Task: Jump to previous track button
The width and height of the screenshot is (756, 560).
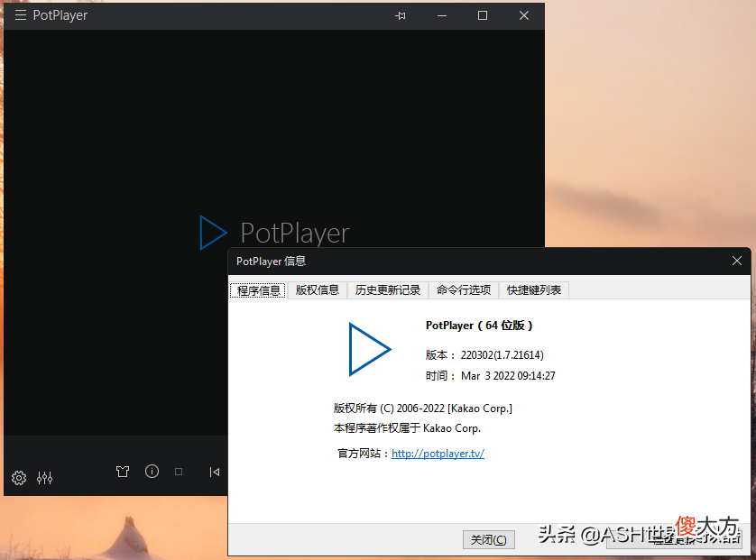Action: [x=215, y=472]
